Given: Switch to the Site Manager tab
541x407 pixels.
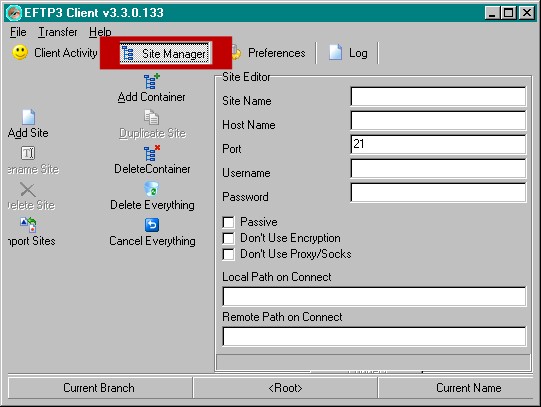Looking at the screenshot, I should (165, 53).
